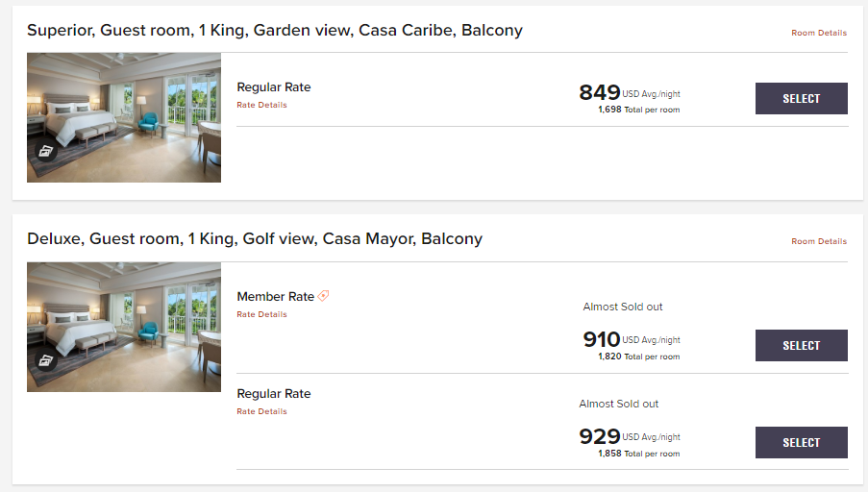Click the 849 USD average nightly price
Viewport: 868px width, 492px height.
click(600, 92)
